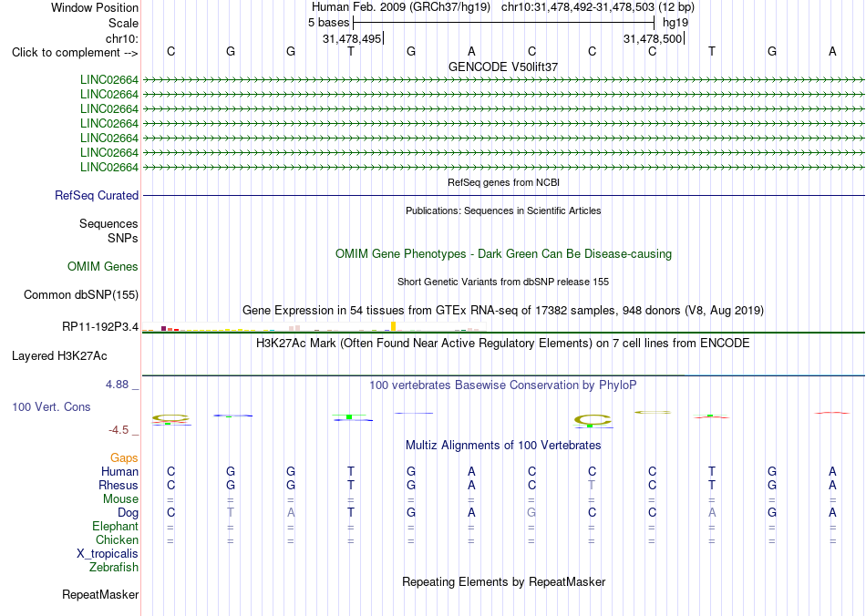866x616 pixels.
Task: Open the OMIM Gene Phenotypes track title
Action: (503, 254)
